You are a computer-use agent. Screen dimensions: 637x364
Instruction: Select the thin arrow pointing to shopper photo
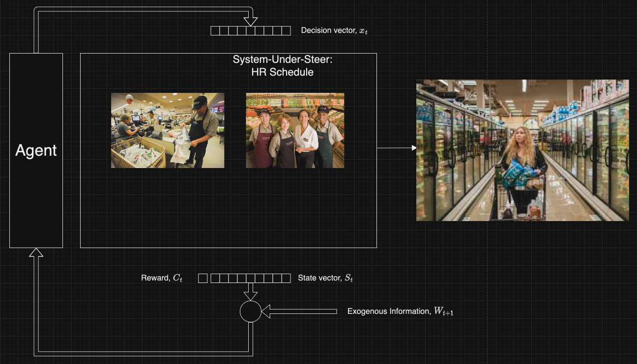tap(396, 147)
